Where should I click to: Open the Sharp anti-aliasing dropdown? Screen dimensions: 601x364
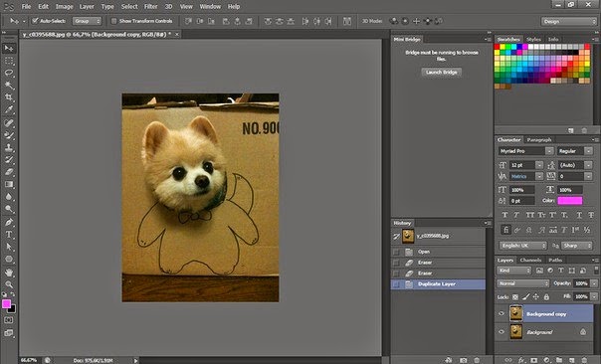coord(576,246)
